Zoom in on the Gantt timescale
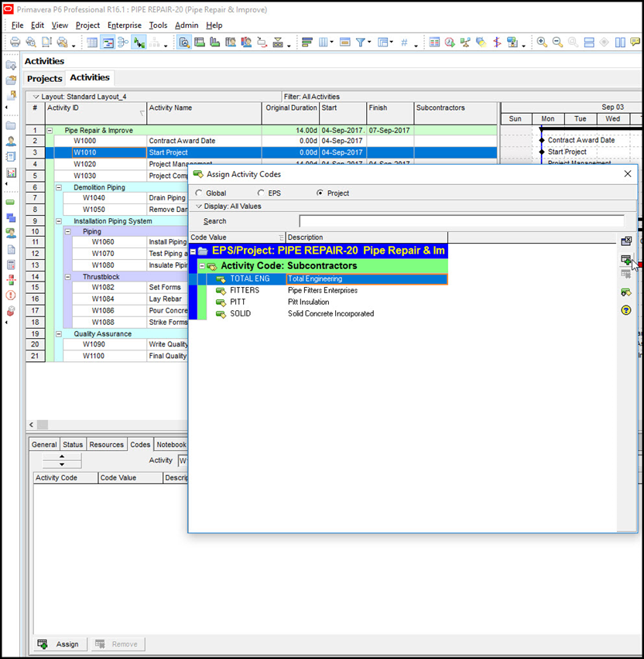The image size is (644, 659). tap(542, 42)
